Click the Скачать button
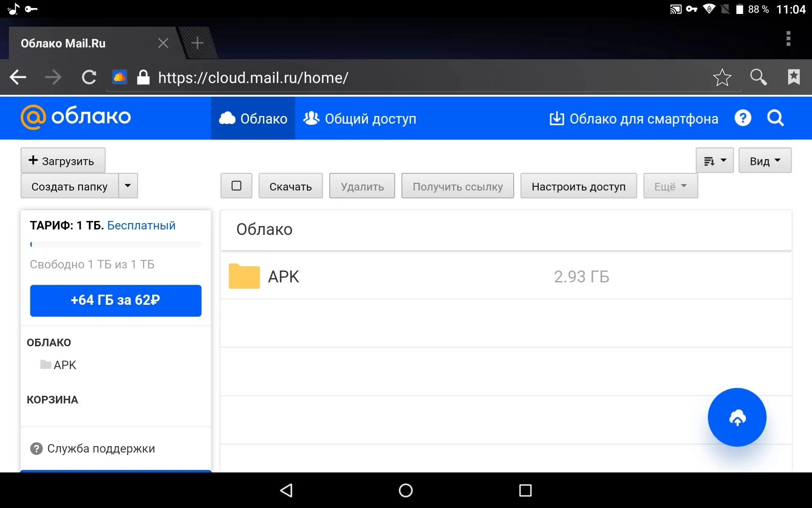This screenshot has width=812, height=508. [x=291, y=186]
